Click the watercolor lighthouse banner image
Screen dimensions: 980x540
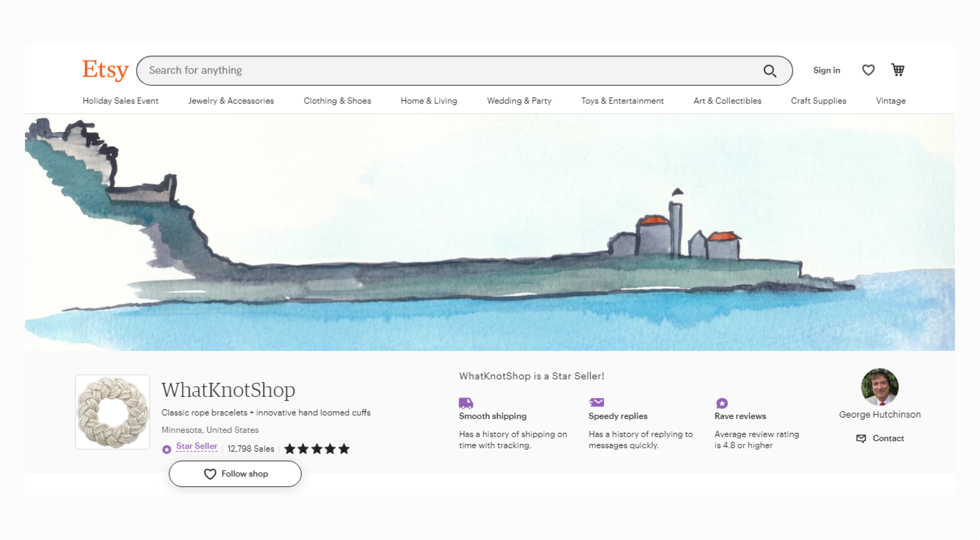(490, 233)
